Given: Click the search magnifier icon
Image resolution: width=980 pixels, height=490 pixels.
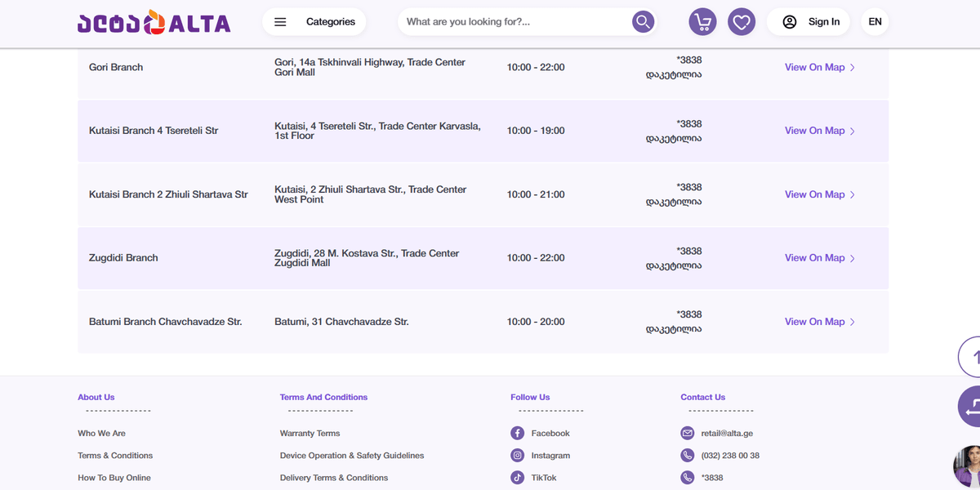Looking at the screenshot, I should point(644,22).
